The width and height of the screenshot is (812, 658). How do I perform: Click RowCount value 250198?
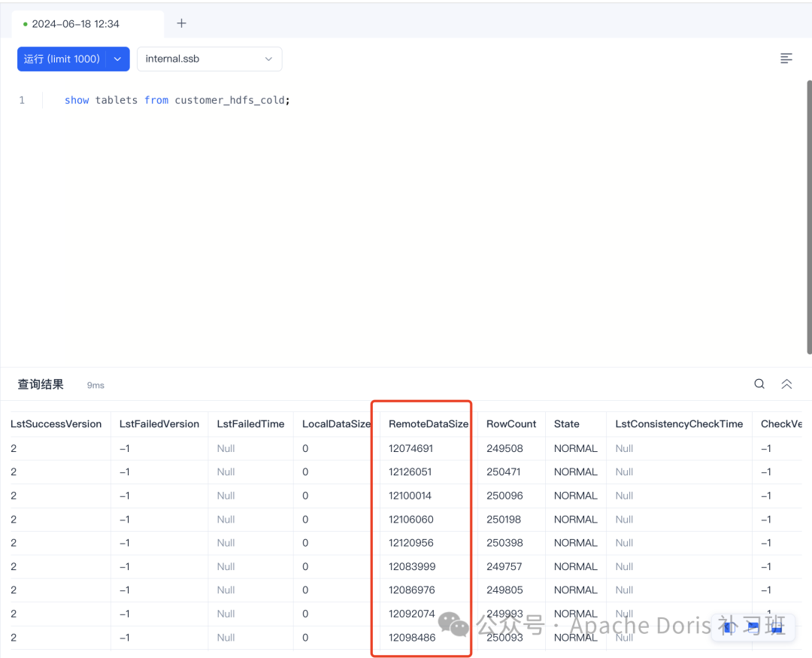(503, 519)
